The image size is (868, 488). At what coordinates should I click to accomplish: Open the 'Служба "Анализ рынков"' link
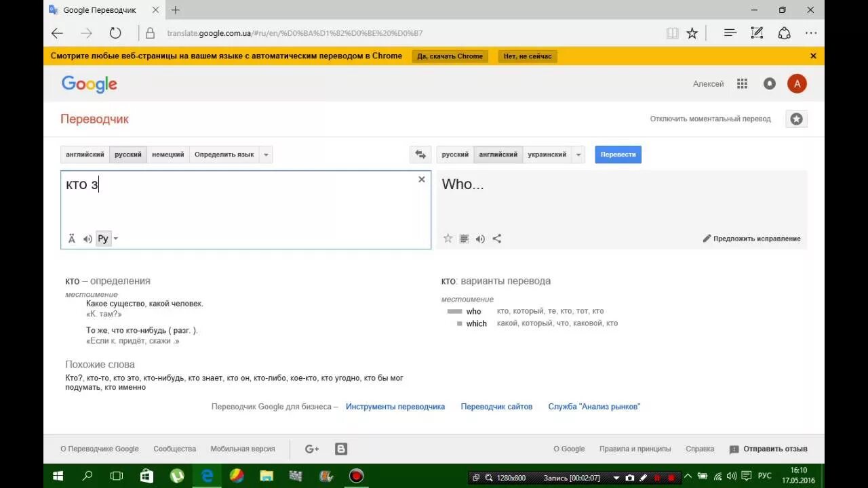(594, 407)
